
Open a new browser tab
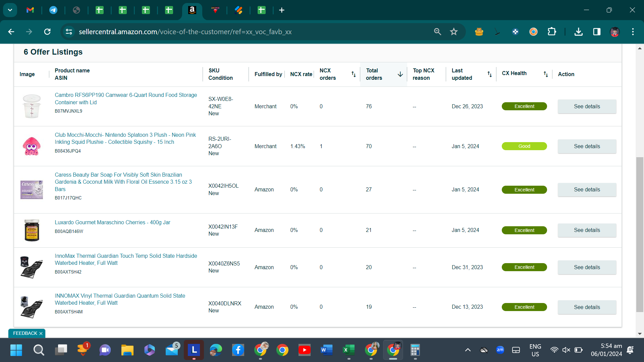click(x=282, y=10)
